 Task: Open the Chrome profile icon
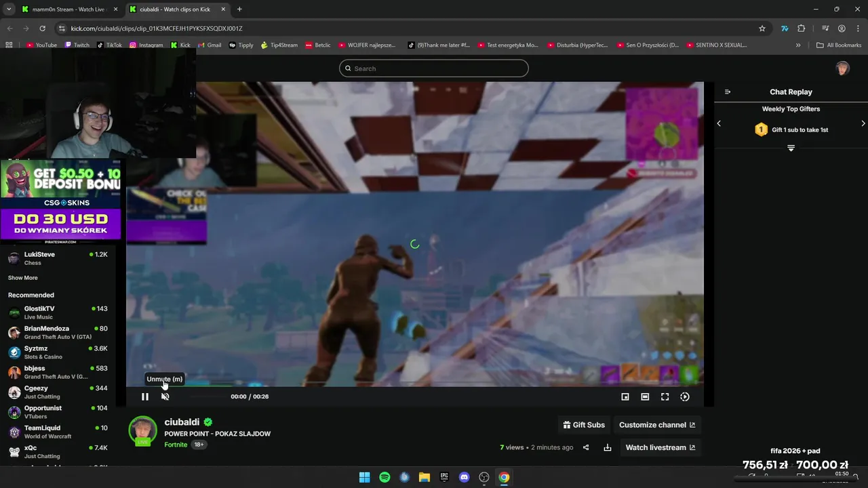[842, 28]
